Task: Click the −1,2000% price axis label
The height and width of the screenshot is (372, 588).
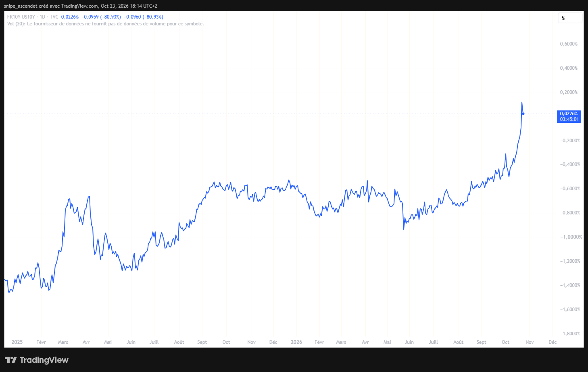Action: 570,261
